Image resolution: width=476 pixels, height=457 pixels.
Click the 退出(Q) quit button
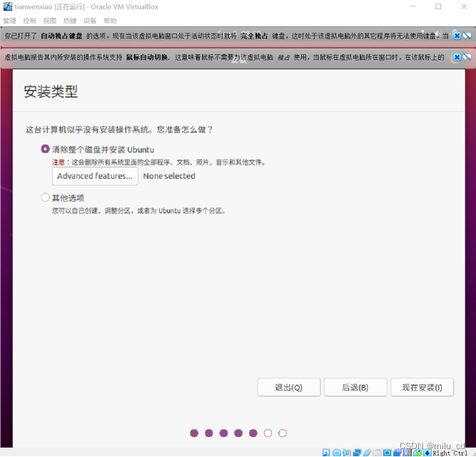[289, 387]
